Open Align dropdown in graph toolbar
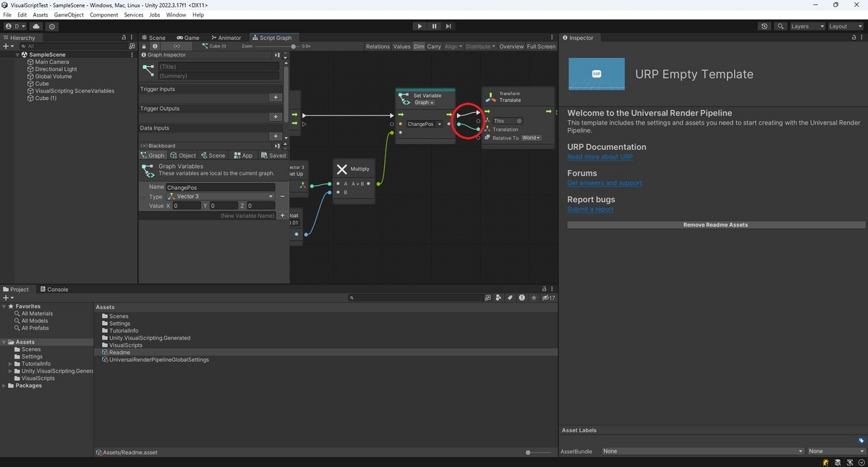Screen dimensions: 868x467 pos(453,46)
